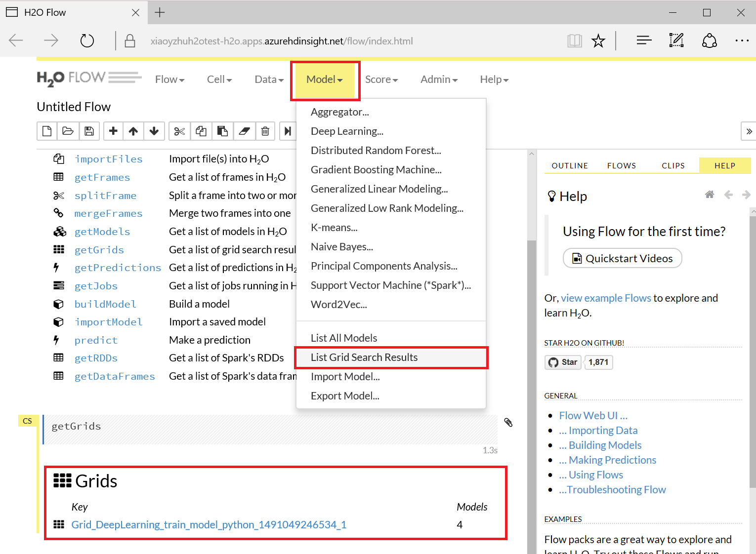The image size is (756, 554).
Task: Expand sidebar with double-chevron button
Action: [749, 131]
